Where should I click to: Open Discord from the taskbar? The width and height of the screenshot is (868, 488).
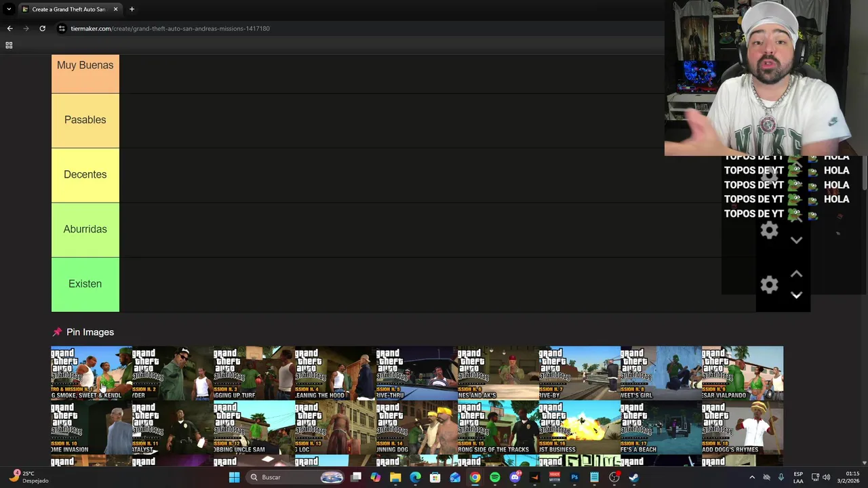pos(515,477)
